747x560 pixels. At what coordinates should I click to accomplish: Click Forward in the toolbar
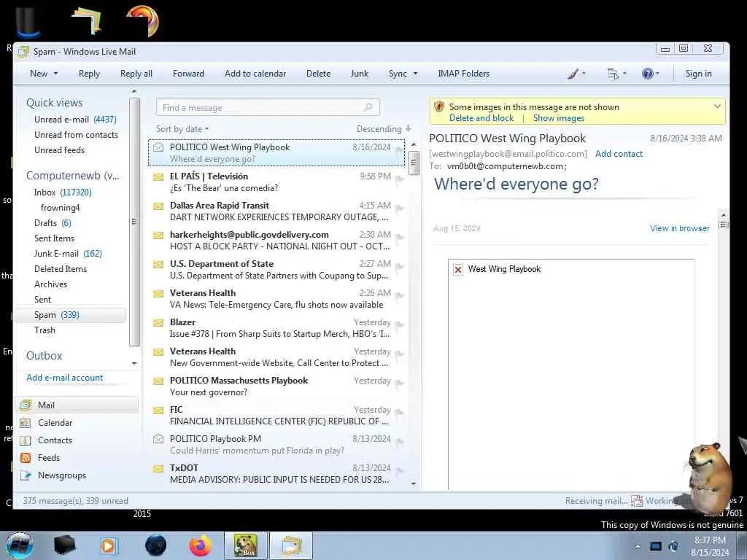[x=188, y=74]
